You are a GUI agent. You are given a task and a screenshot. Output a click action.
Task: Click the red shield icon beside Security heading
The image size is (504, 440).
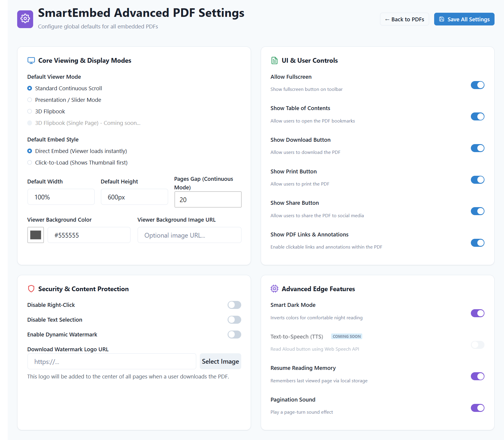pyautogui.click(x=31, y=289)
